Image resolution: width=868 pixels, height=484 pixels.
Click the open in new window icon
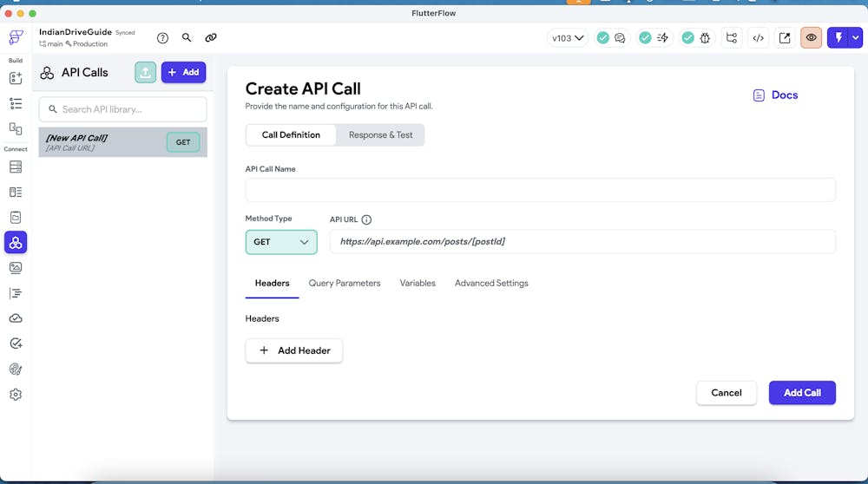point(785,37)
